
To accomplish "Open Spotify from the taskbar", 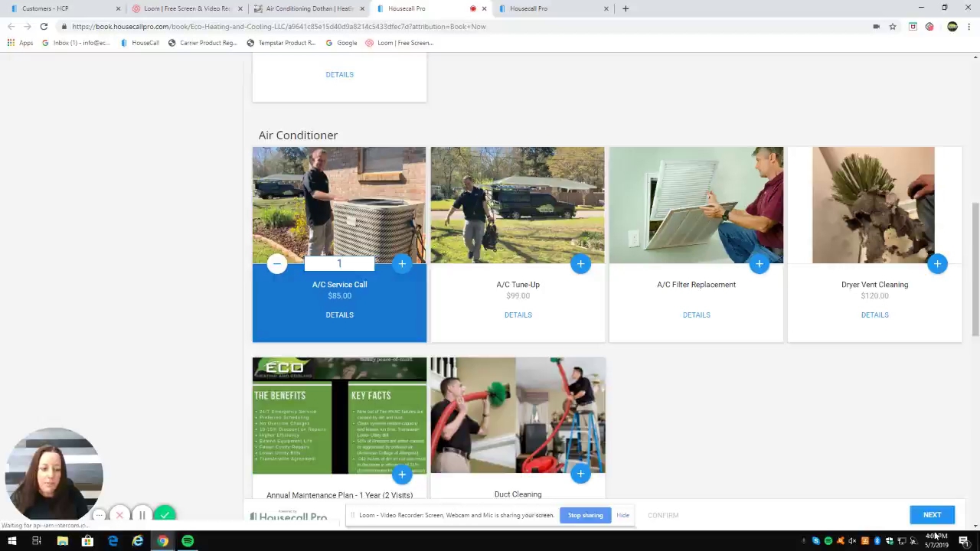I will (188, 541).
